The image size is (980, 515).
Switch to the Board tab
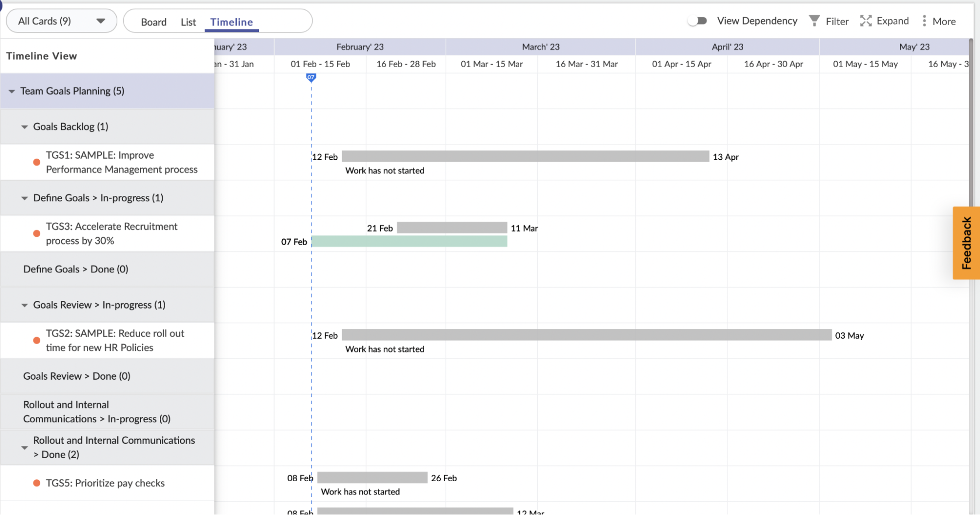coord(153,22)
